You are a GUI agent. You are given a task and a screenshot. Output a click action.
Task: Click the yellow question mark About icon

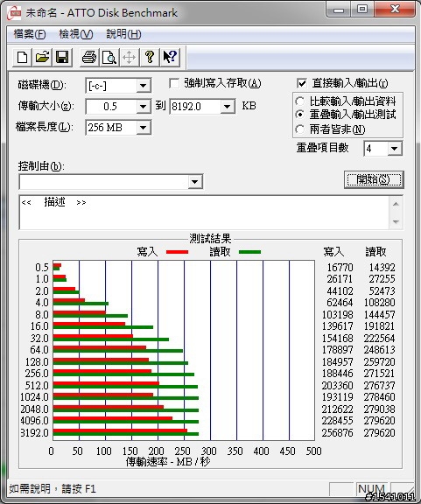[149, 58]
